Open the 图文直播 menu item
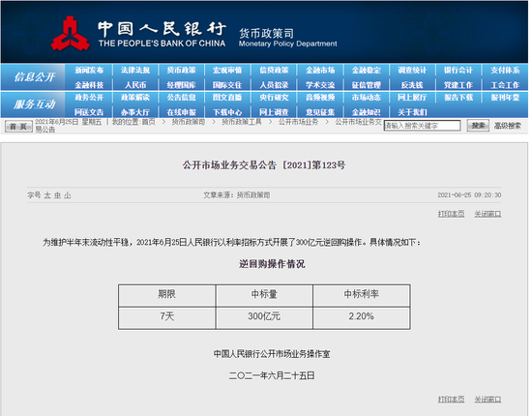Viewport: 532px width, 416px height. pyautogui.click(x=227, y=98)
